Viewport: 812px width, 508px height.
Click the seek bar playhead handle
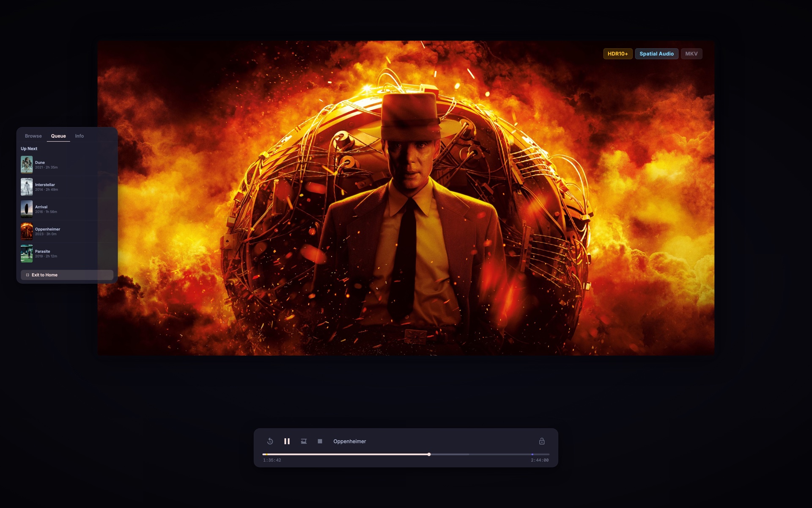coord(429,454)
